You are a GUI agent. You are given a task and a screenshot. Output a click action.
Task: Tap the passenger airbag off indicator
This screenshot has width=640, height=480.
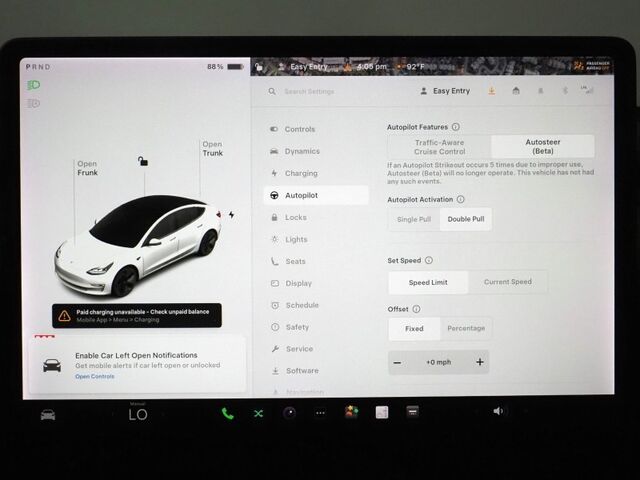click(x=591, y=66)
